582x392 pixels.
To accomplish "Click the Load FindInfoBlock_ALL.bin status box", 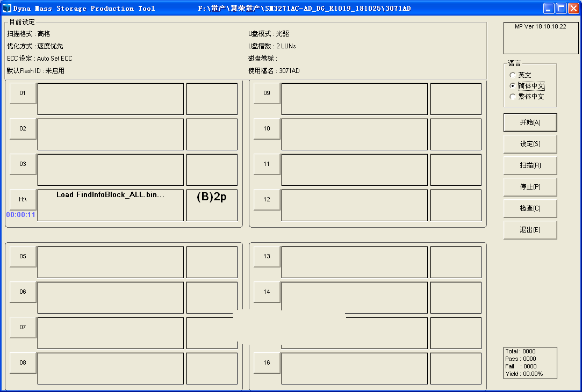I will 111,205.
